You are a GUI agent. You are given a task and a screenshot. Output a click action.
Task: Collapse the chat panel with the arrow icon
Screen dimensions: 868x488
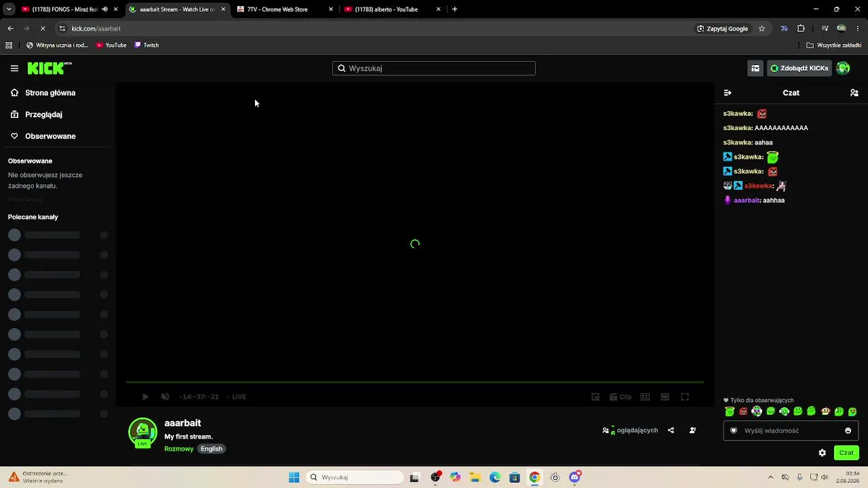tap(728, 93)
